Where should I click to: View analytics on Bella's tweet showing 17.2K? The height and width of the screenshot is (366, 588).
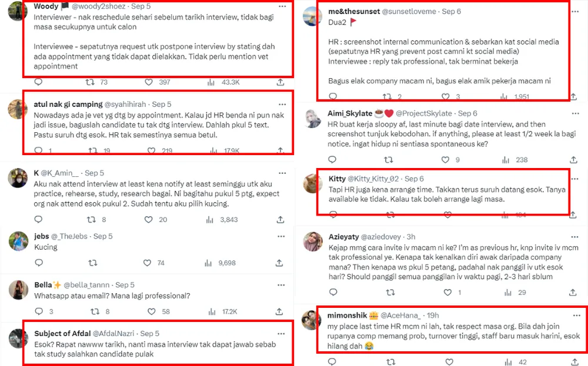point(211,311)
